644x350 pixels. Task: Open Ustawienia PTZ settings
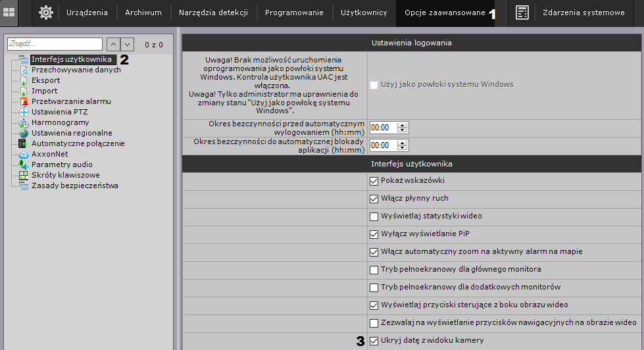click(60, 112)
